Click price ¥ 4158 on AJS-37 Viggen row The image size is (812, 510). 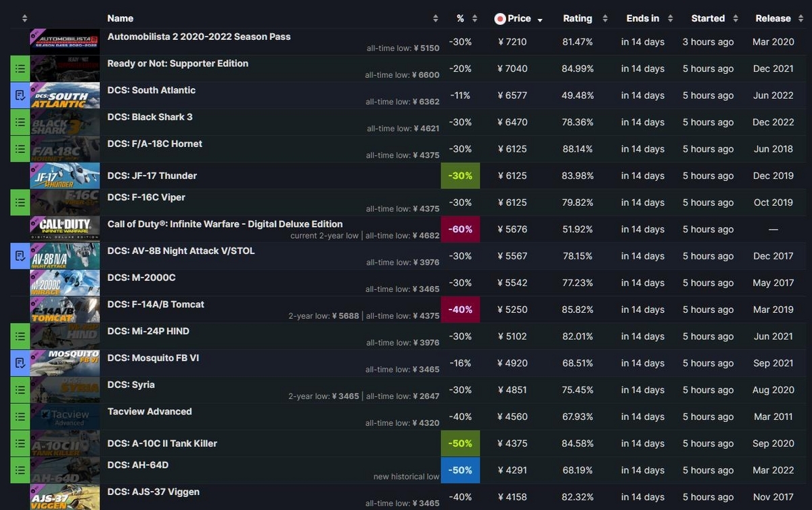(x=512, y=497)
